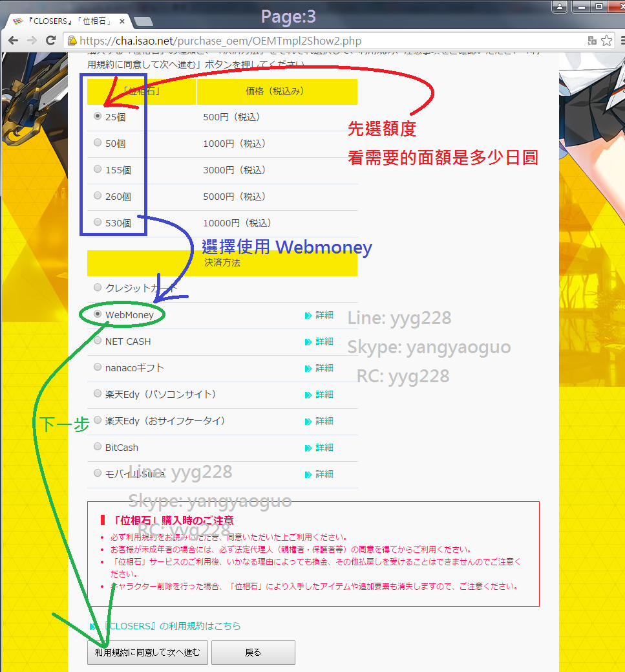The height and width of the screenshot is (672, 625).
Task: Select モバイルSuica payment radio
Action: point(98,473)
